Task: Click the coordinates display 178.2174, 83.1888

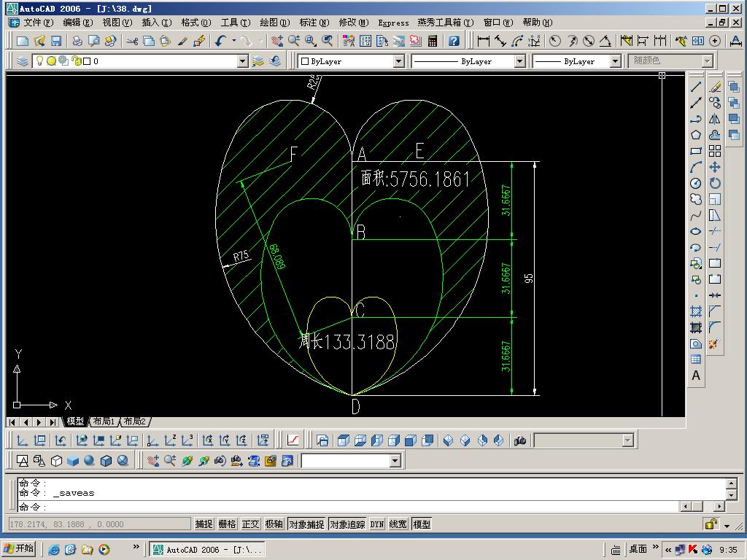Action: point(99,524)
